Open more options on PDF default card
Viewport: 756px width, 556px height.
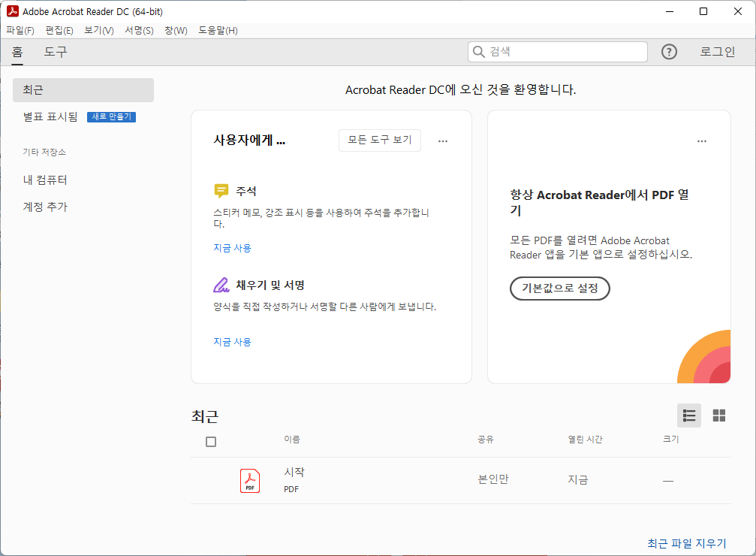tap(701, 141)
